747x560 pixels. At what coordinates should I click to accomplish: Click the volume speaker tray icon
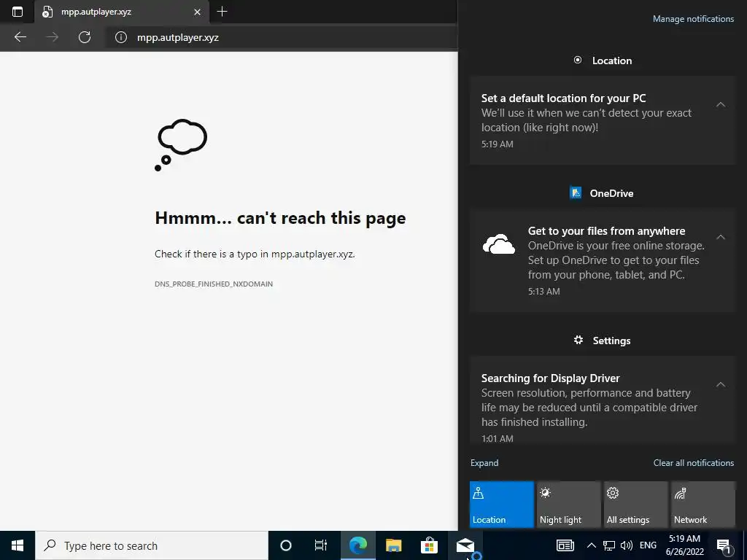pyautogui.click(x=627, y=545)
